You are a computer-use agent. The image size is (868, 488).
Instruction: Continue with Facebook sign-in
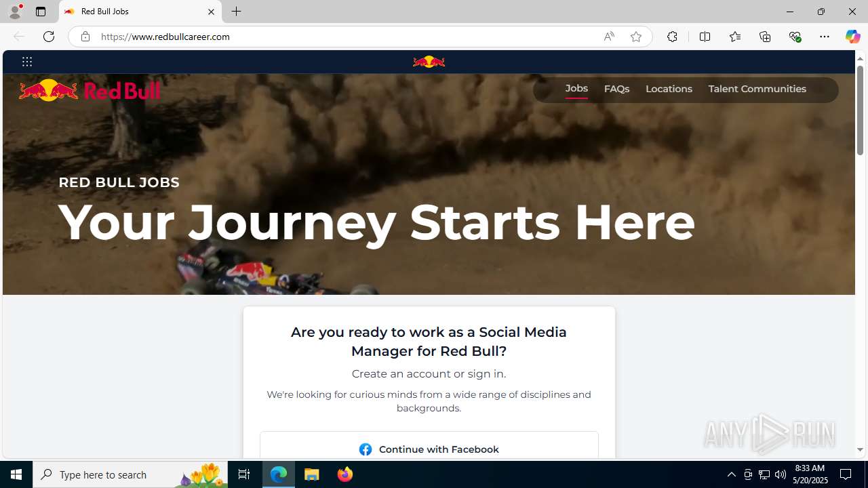pyautogui.click(x=429, y=449)
